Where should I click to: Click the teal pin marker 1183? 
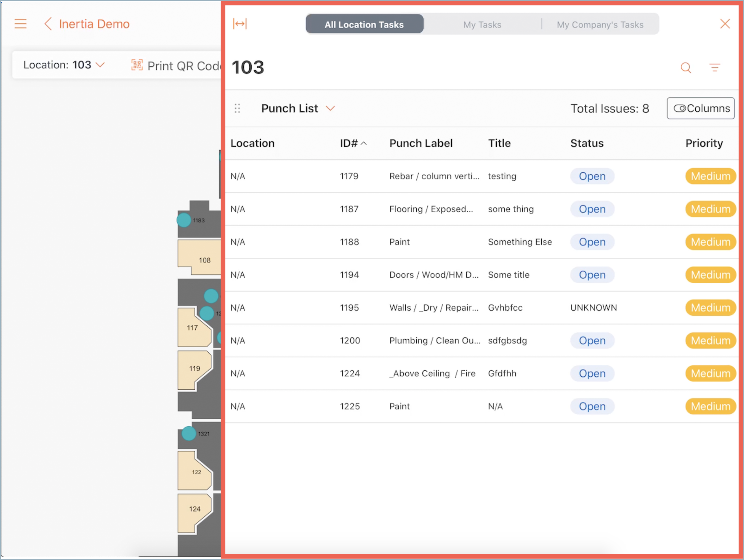pyautogui.click(x=184, y=220)
